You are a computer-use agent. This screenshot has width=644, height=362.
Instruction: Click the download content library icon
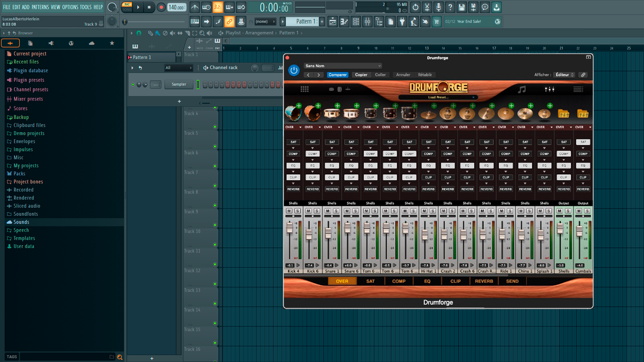(496, 7)
